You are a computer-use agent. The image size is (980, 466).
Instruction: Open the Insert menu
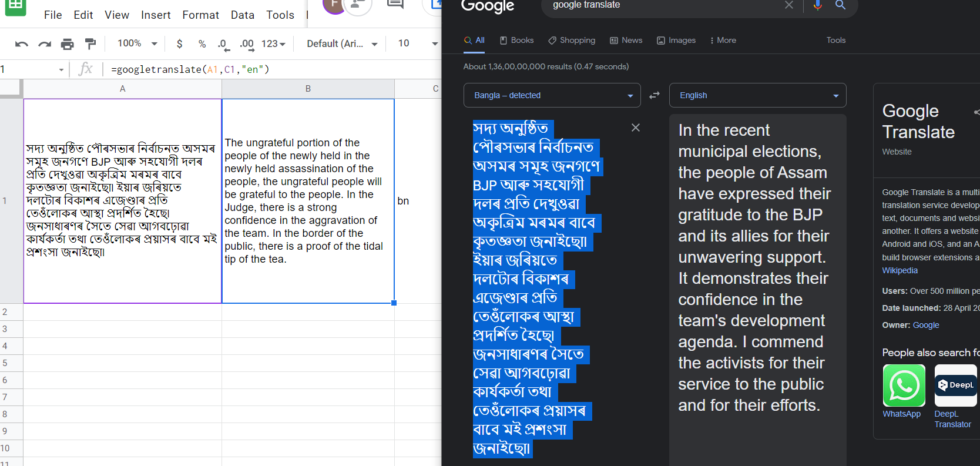tap(156, 15)
